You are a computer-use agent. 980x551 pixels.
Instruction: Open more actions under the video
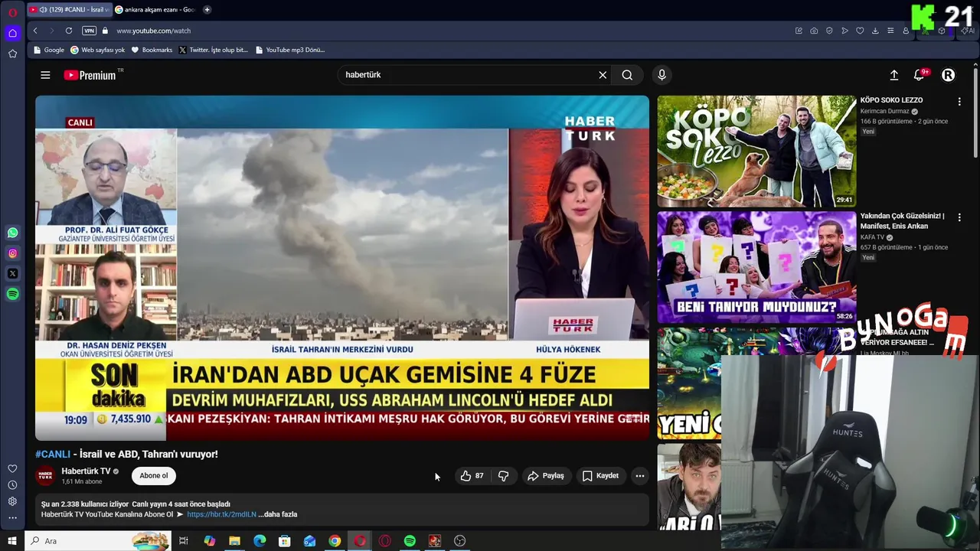(x=640, y=476)
